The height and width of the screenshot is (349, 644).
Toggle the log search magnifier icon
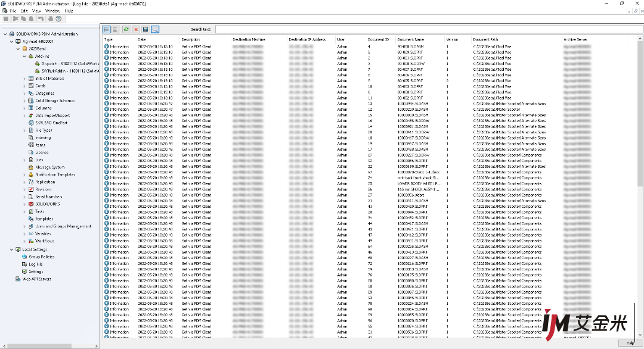(x=155, y=30)
